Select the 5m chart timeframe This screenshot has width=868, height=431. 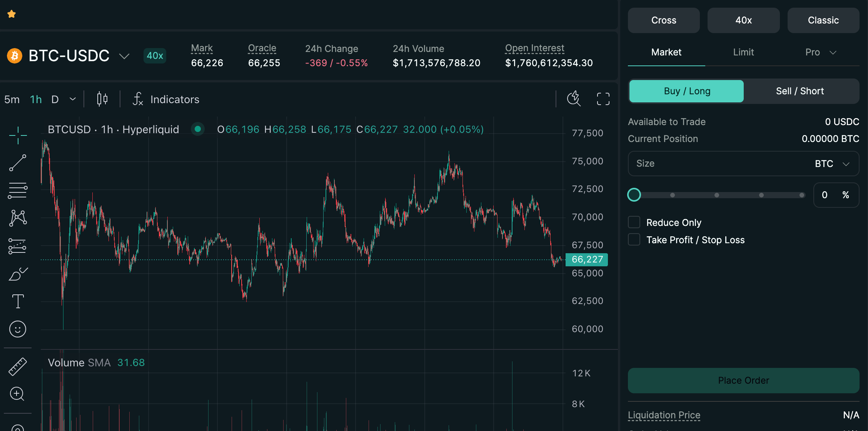[x=12, y=99]
